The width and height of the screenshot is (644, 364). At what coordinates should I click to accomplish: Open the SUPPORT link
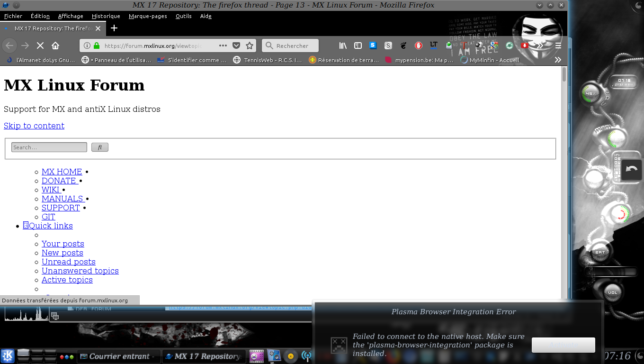(x=61, y=208)
